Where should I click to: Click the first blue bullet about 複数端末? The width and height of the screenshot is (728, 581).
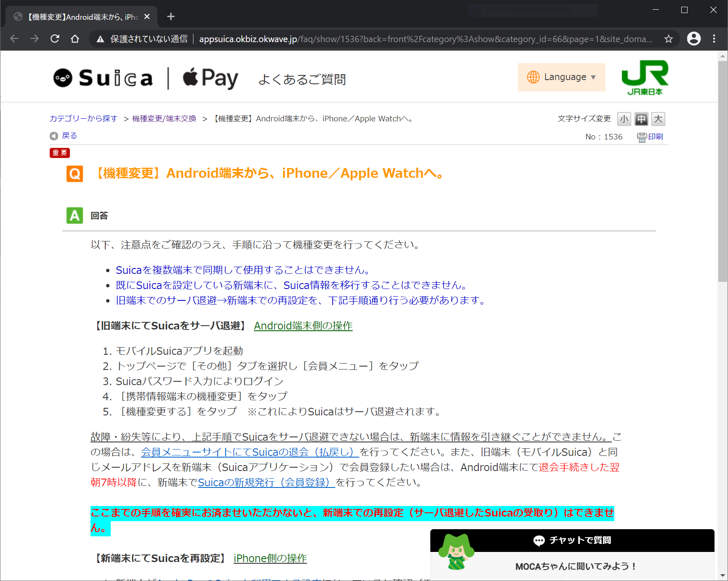244,270
